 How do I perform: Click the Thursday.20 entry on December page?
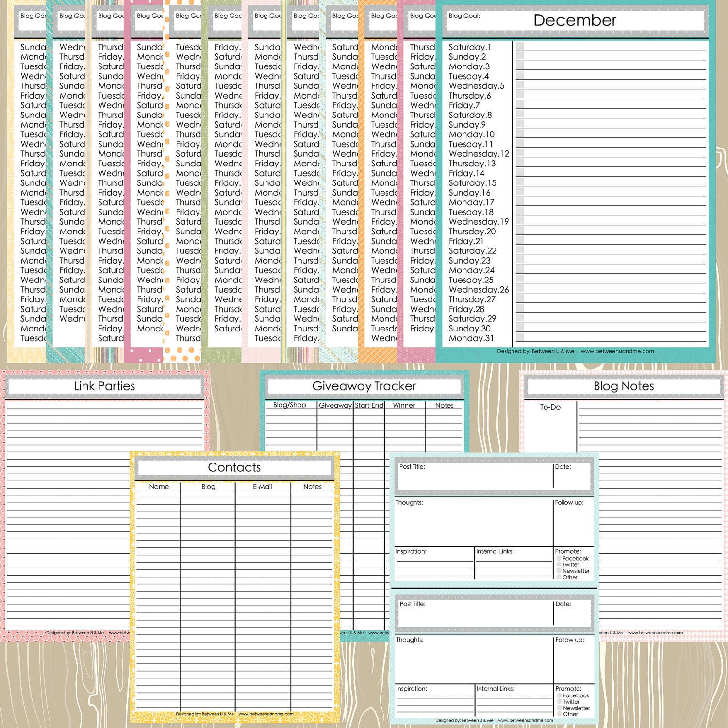coord(472,232)
